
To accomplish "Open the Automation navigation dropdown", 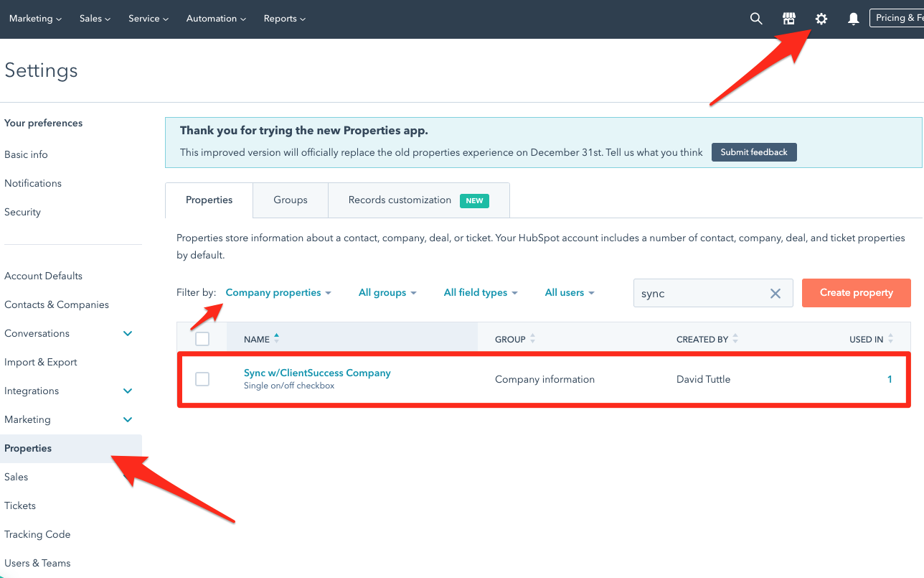I will (x=216, y=19).
